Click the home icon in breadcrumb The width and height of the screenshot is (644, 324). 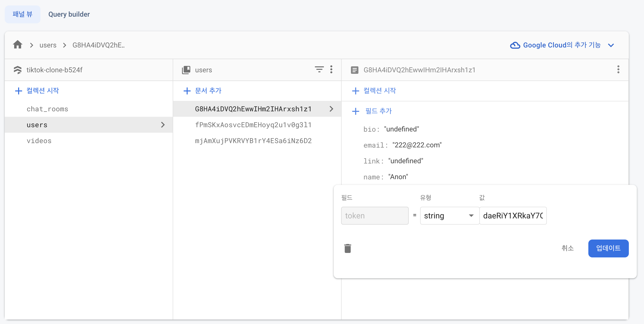[x=17, y=45]
